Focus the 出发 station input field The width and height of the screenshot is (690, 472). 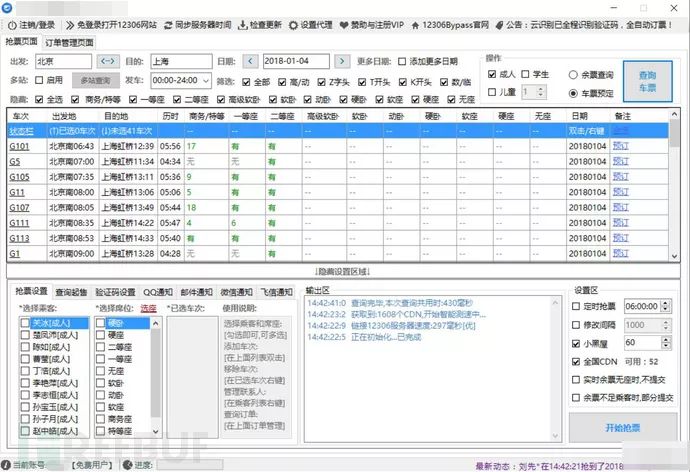63,61
